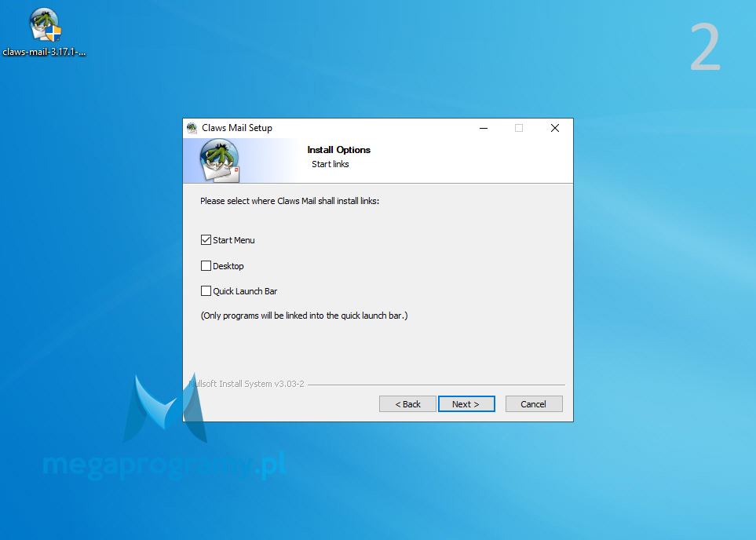Click the quick launch bar note text
Screen dimensions: 756x540
(305, 316)
